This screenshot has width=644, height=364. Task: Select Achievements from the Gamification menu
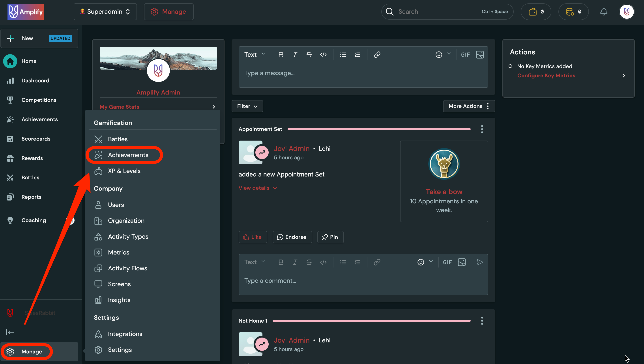click(x=128, y=155)
